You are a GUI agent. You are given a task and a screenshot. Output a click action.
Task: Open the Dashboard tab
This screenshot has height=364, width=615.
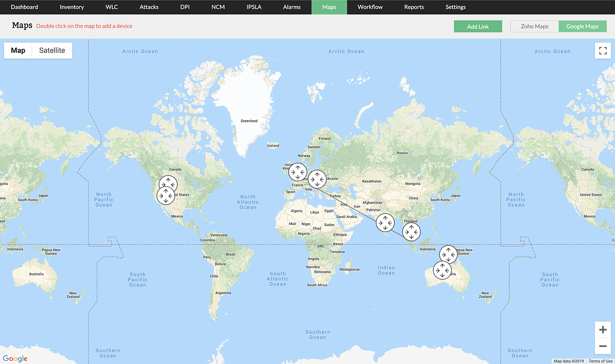[24, 7]
